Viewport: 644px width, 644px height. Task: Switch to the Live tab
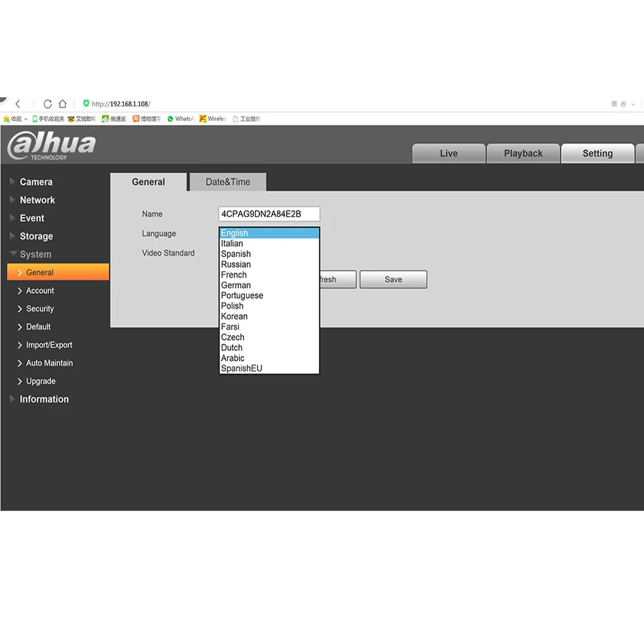click(x=448, y=154)
